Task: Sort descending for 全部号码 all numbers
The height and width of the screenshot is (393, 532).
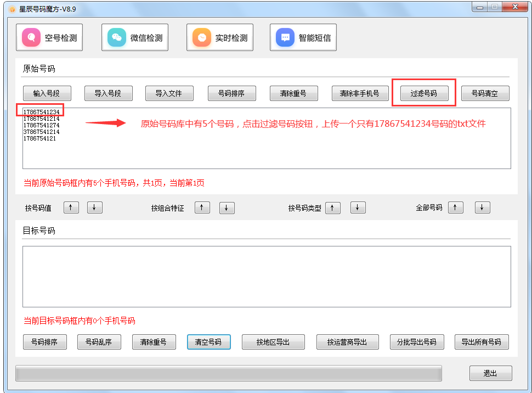Action: pyautogui.click(x=482, y=207)
